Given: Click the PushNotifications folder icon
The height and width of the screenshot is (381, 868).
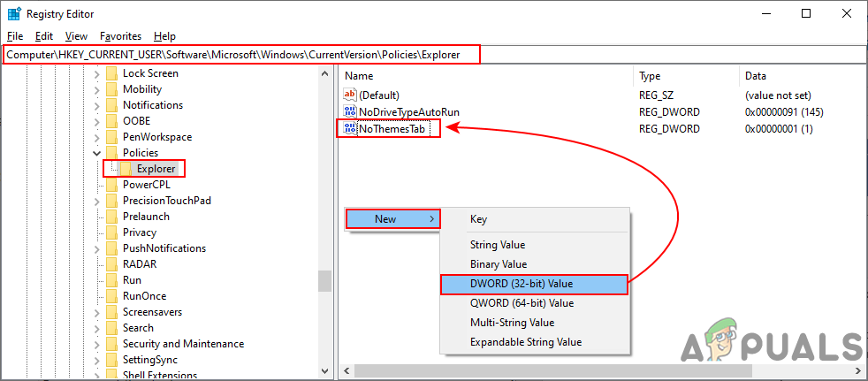Looking at the screenshot, I should click(112, 248).
